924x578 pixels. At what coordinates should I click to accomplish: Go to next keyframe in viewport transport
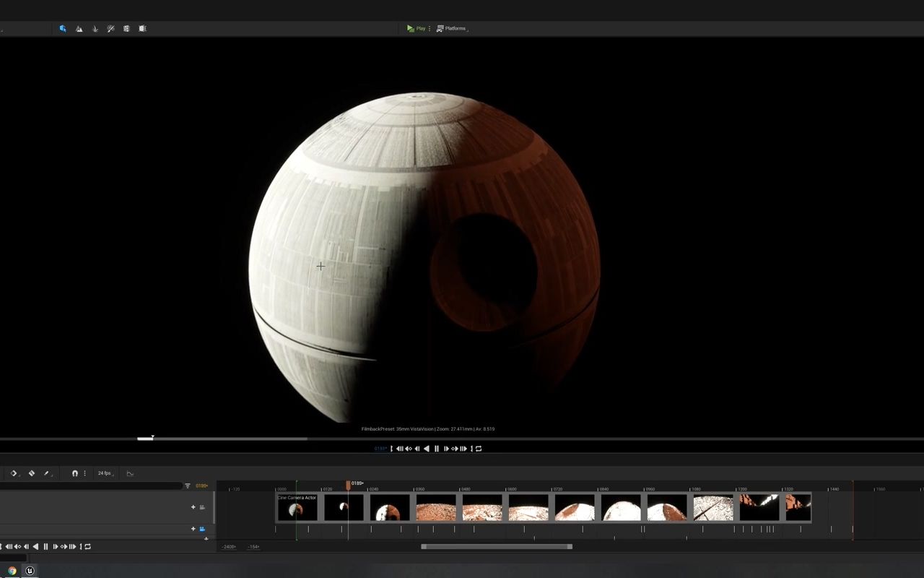click(x=455, y=449)
